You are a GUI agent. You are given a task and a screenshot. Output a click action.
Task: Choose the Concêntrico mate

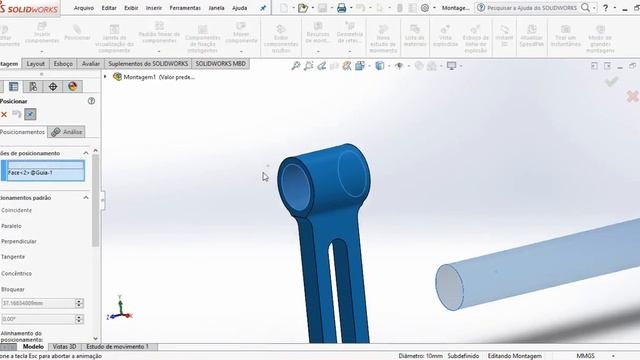[16, 273]
